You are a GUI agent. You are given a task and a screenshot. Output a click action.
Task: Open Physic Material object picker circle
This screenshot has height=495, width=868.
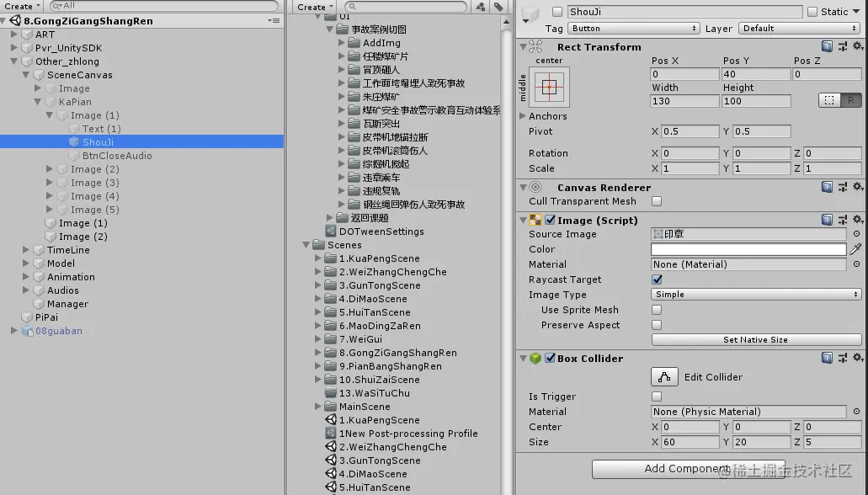tap(856, 412)
